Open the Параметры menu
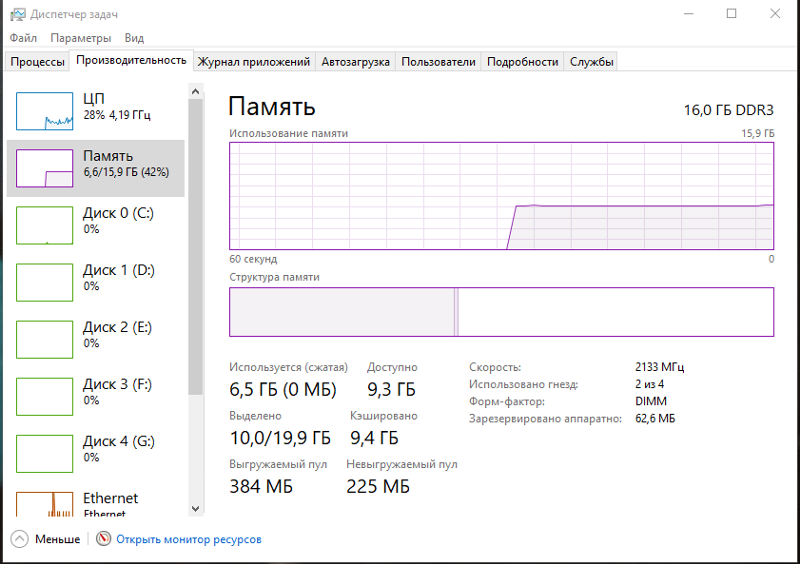 point(81,38)
